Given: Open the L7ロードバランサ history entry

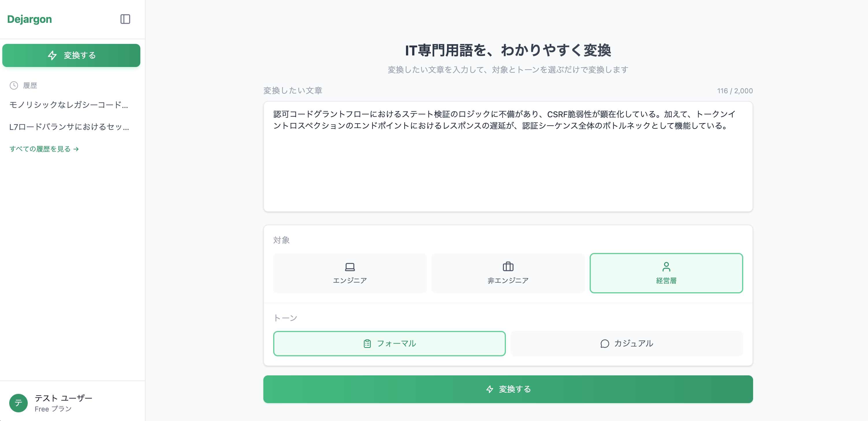Looking at the screenshot, I should 69,127.
